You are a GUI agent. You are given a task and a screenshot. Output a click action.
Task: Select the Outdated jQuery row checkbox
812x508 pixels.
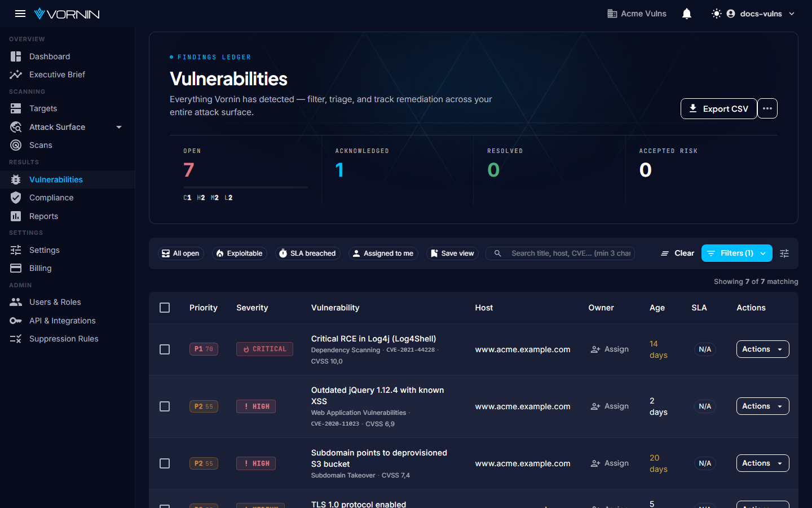click(165, 406)
